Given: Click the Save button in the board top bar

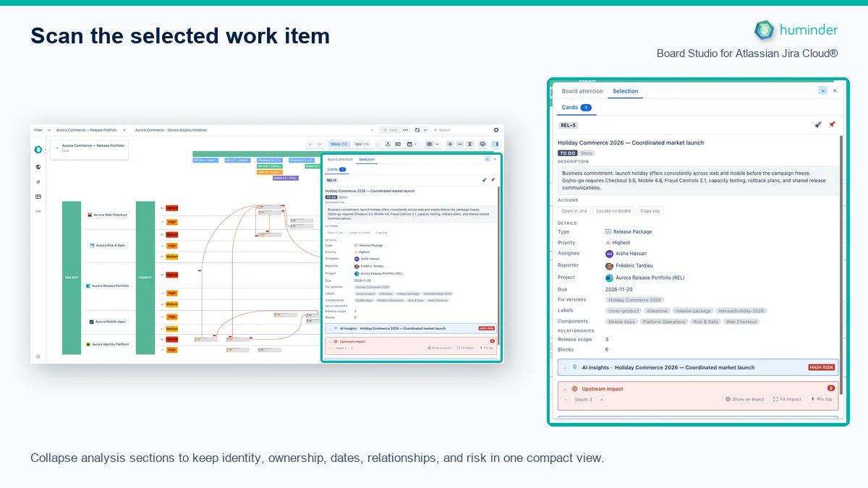Looking at the screenshot, I should coord(390,130).
